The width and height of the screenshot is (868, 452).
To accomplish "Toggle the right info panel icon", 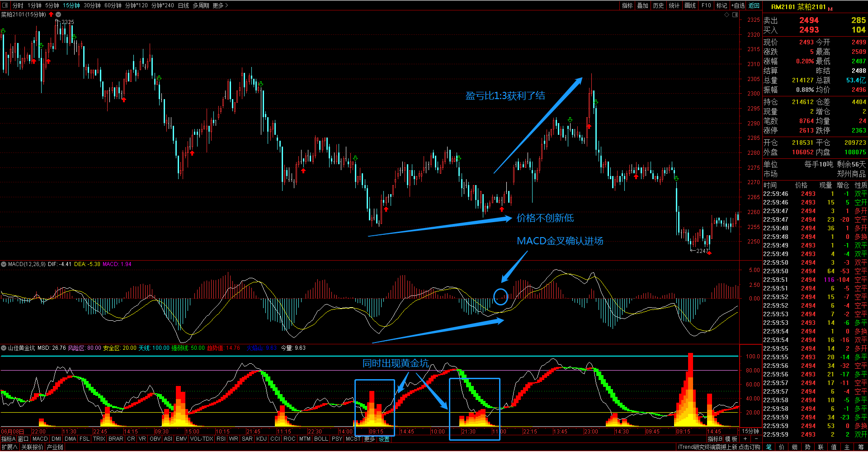I will [x=735, y=15].
